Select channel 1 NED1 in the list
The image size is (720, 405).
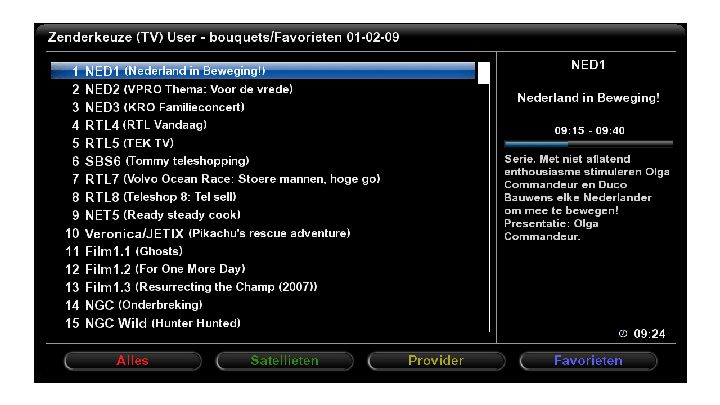tap(263, 71)
